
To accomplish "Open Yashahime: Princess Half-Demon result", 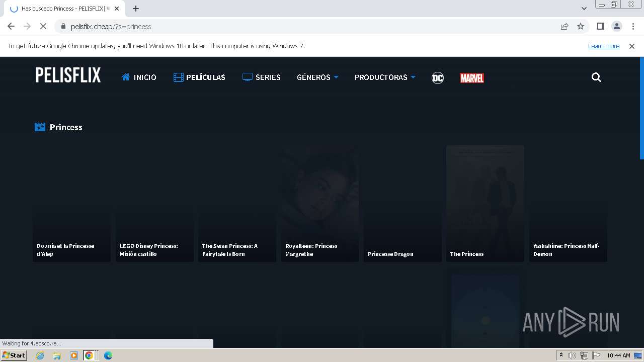I will point(568,204).
